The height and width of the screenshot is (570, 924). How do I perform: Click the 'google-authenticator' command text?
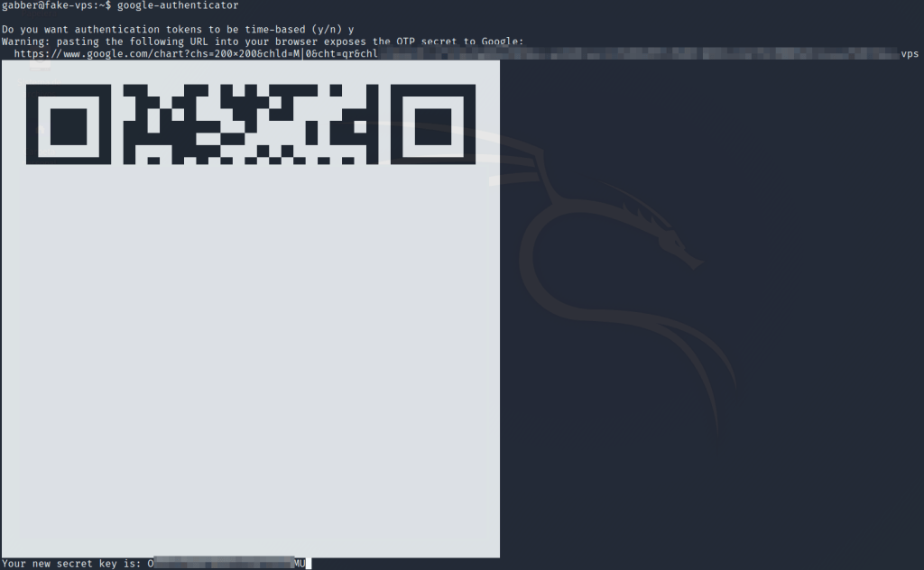pos(178,5)
